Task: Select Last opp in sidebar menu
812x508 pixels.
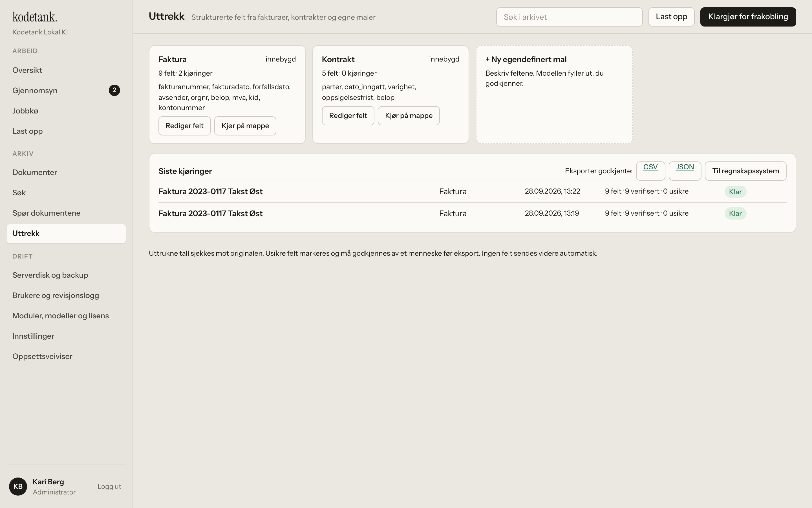Action: click(x=66, y=131)
